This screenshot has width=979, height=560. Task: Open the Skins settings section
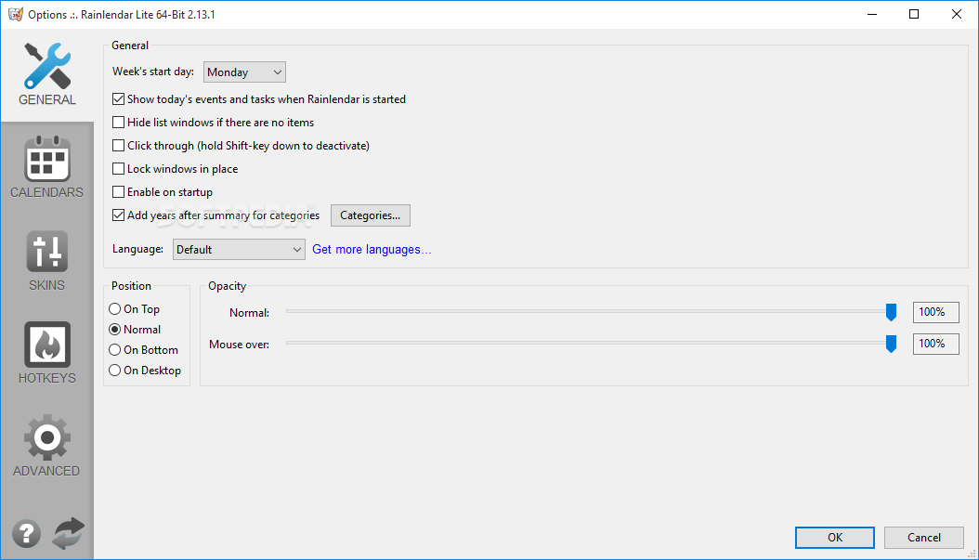point(46,260)
